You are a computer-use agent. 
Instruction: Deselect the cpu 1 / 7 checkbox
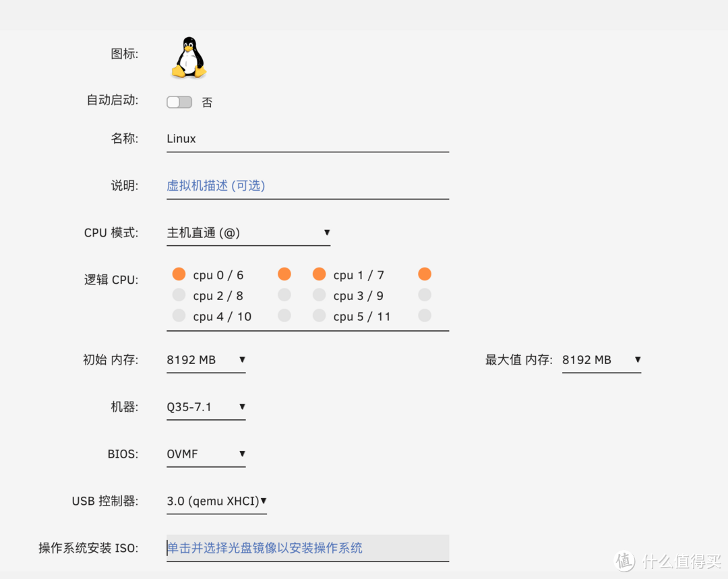point(318,274)
